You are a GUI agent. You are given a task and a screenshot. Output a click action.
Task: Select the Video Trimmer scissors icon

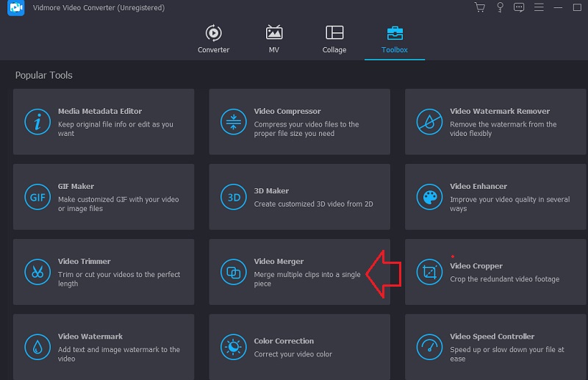click(37, 272)
